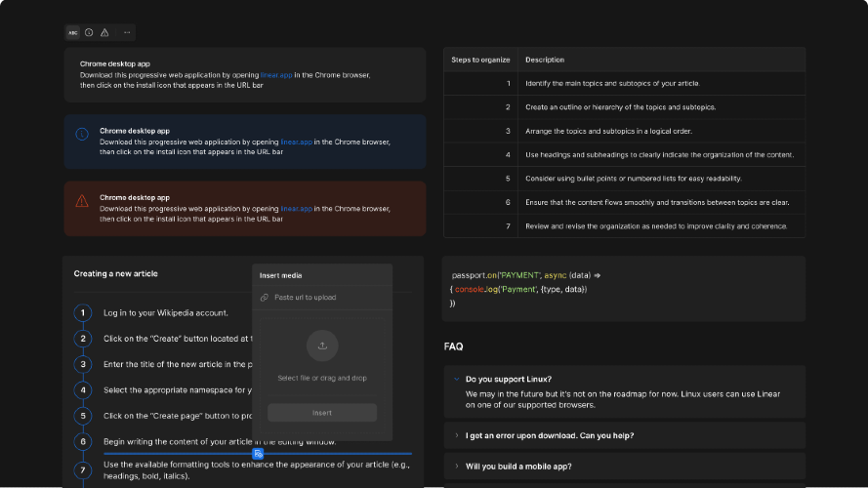Click the Creating a new article heading
This screenshot has height=488, width=868.
[115, 274]
